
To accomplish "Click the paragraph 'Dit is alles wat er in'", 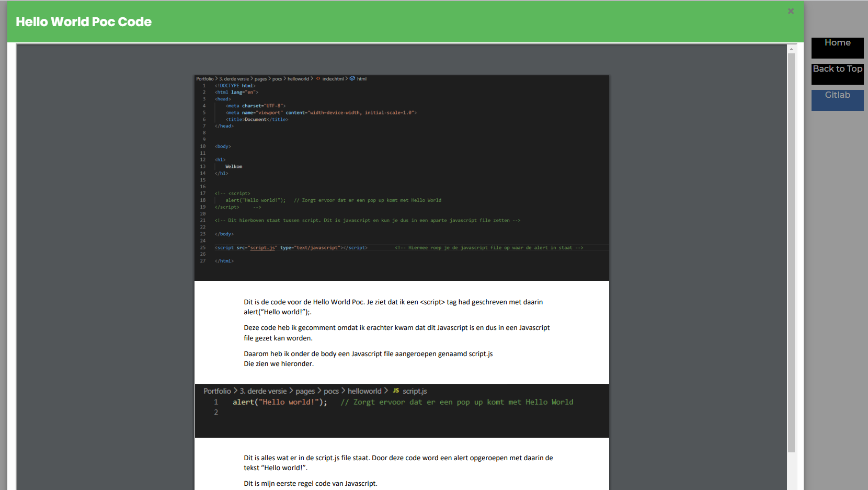I will pyautogui.click(x=398, y=463).
